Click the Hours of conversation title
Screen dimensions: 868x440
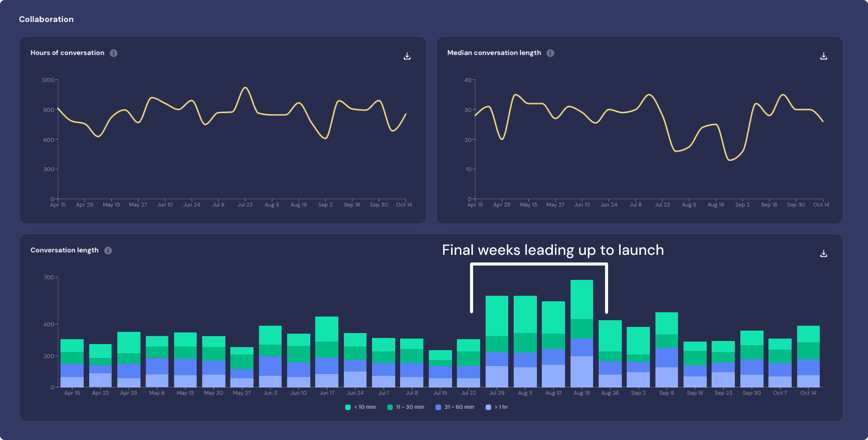[67, 53]
